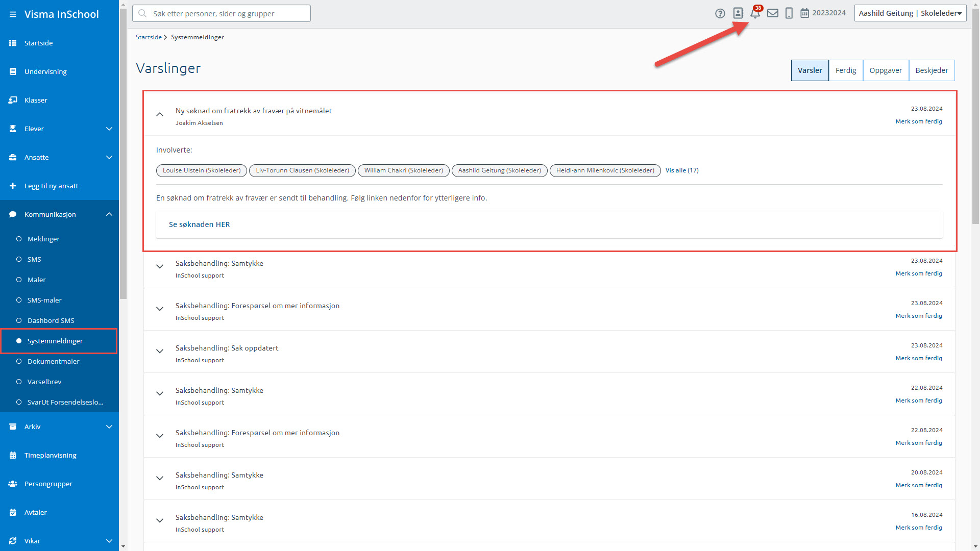Screen dimensions: 980x551
Task: Open the contact card icon in the header
Action: (x=738, y=13)
